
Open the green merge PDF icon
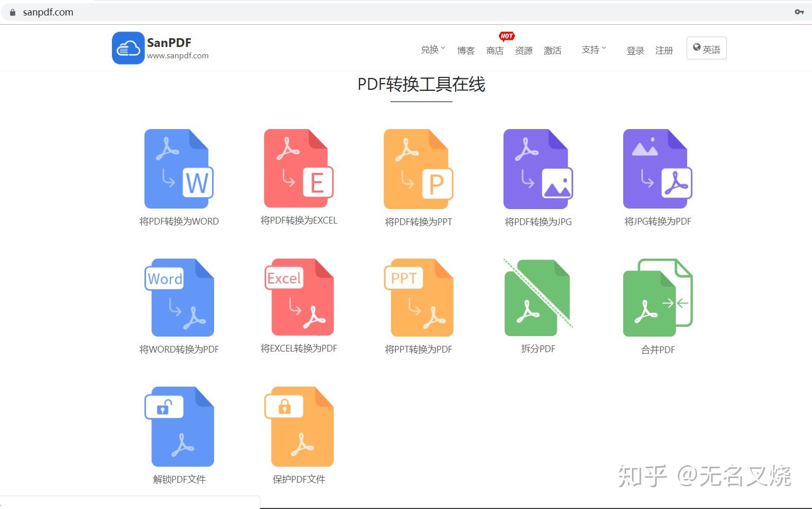click(658, 297)
